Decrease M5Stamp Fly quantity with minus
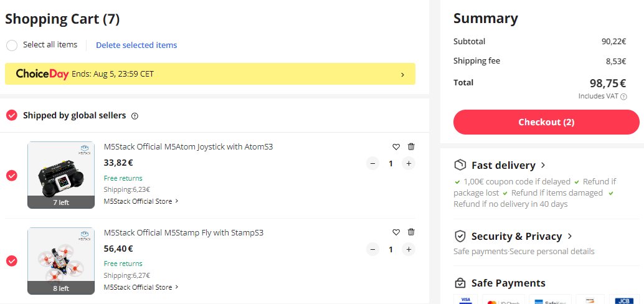This screenshot has width=644, height=304. tap(372, 249)
